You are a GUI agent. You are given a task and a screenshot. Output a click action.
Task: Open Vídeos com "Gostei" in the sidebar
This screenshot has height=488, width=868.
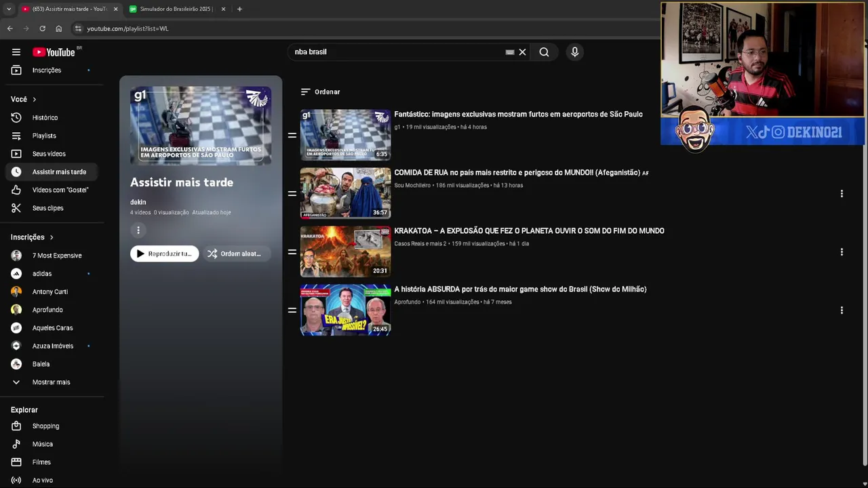pyautogui.click(x=52, y=190)
